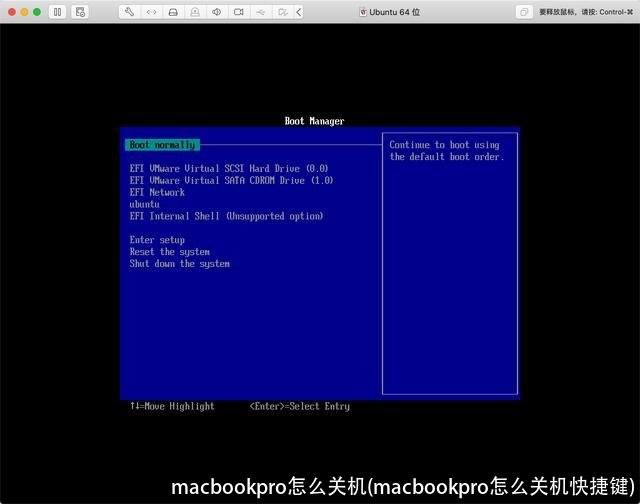Select EFI VMware Virtual SATA CDROM Drive
This screenshot has height=504, width=640.
(231, 180)
